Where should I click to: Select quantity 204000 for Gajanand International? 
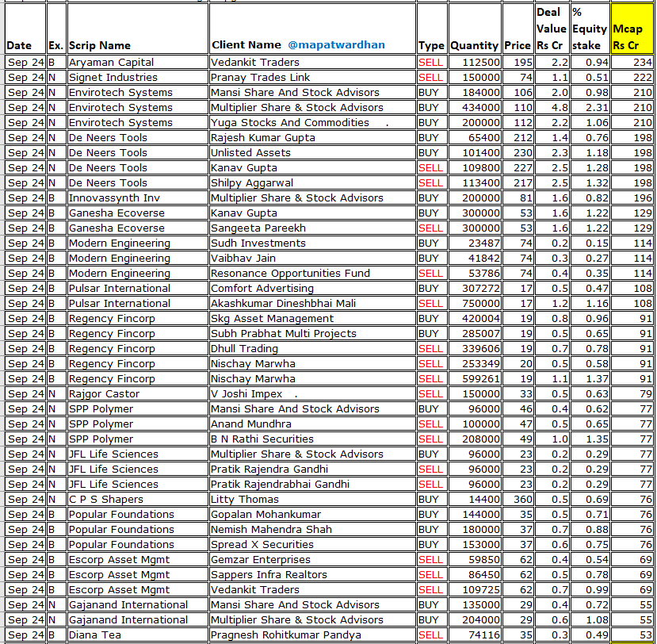(x=475, y=620)
